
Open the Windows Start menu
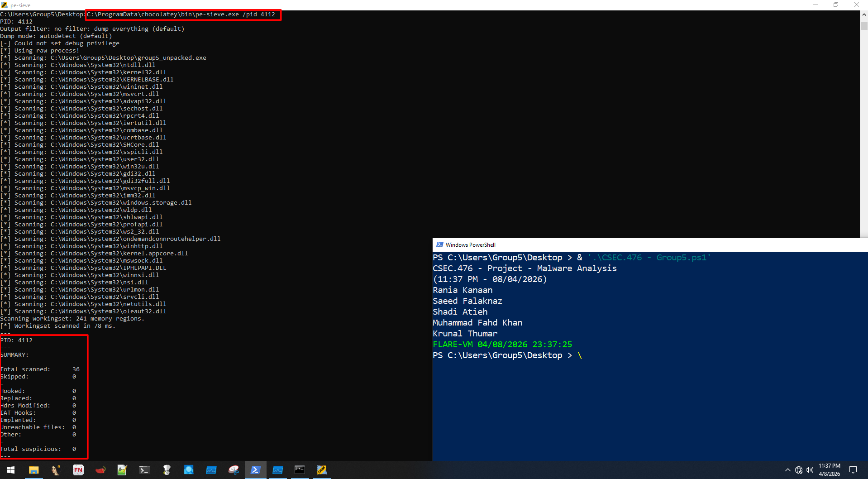[x=10, y=470]
